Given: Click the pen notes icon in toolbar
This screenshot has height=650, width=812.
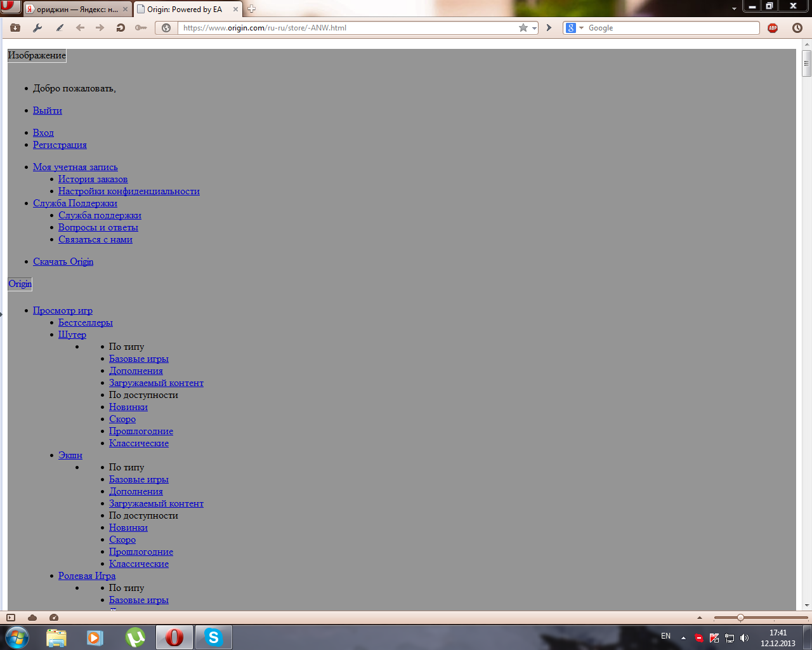Looking at the screenshot, I should pos(60,28).
